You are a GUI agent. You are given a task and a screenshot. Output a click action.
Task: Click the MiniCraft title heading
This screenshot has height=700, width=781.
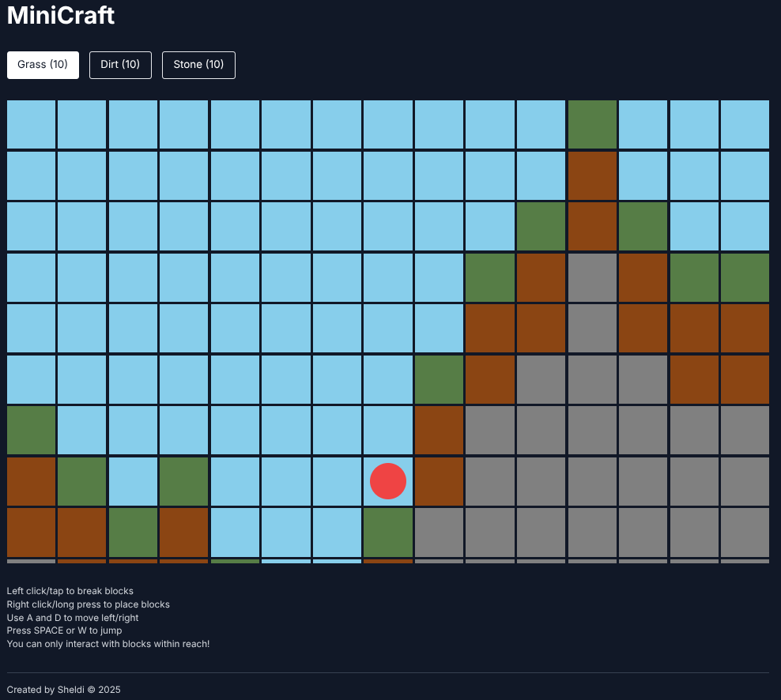[60, 16]
